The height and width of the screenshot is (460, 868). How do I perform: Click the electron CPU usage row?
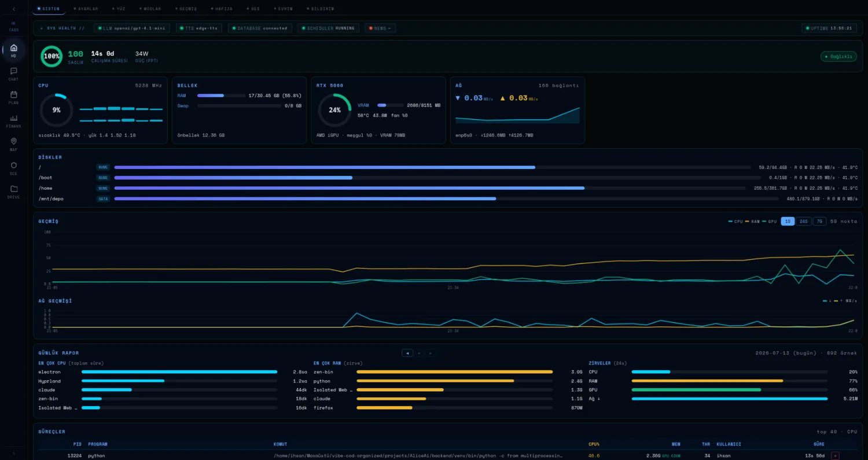click(x=173, y=372)
